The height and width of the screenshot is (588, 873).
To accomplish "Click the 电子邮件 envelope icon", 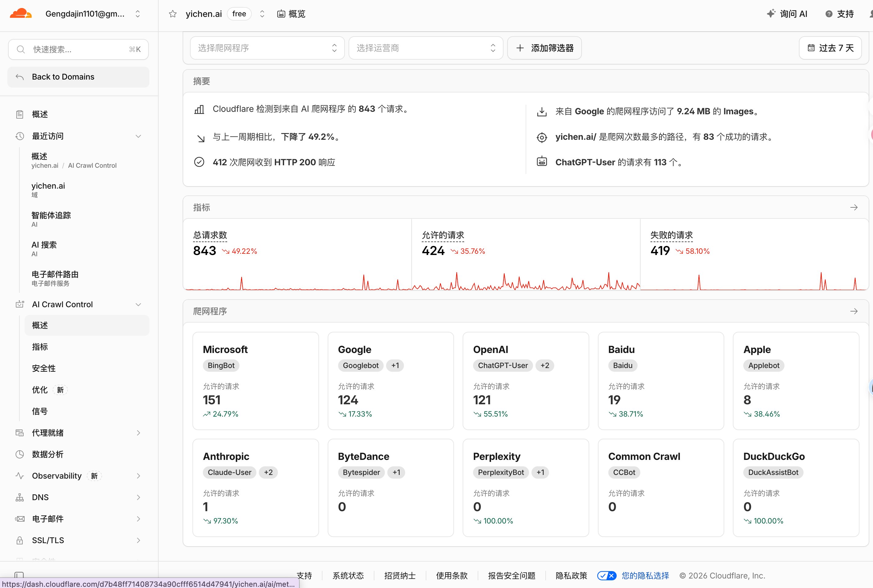I will pyautogui.click(x=20, y=519).
